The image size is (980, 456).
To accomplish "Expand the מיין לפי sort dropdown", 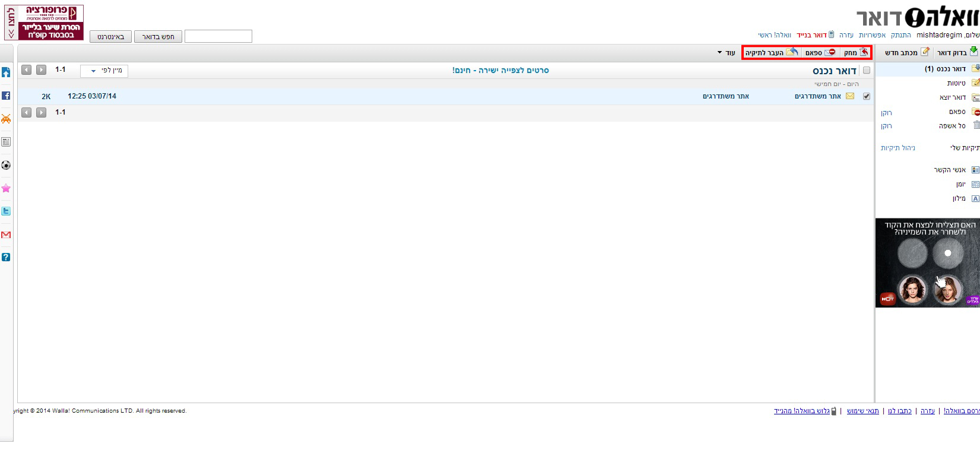I will click(x=104, y=71).
